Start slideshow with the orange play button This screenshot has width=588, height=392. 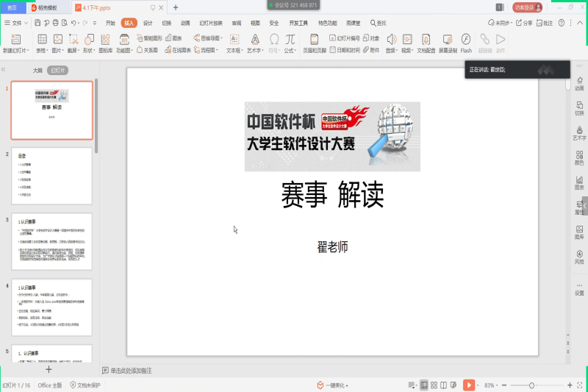coord(469,385)
